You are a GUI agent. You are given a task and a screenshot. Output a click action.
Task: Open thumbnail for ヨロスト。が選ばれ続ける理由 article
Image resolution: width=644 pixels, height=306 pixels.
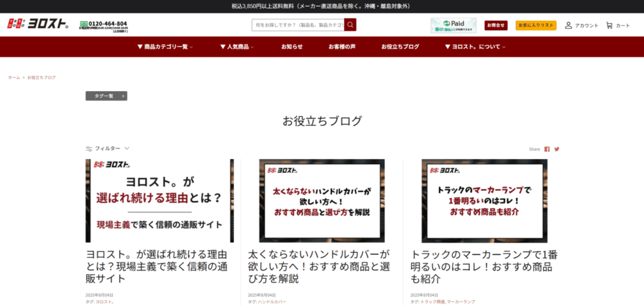point(159,201)
